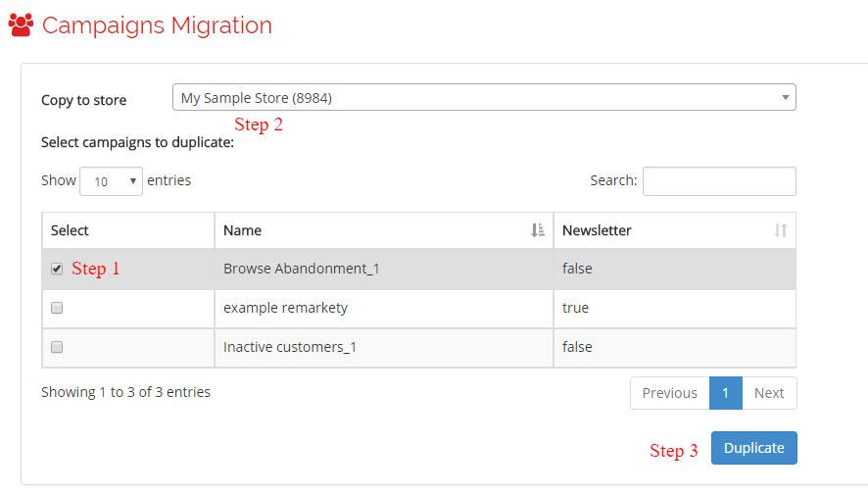868x494 pixels.
Task: Uncheck Browse Abandonment_1 checkbox
Action: [57, 269]
